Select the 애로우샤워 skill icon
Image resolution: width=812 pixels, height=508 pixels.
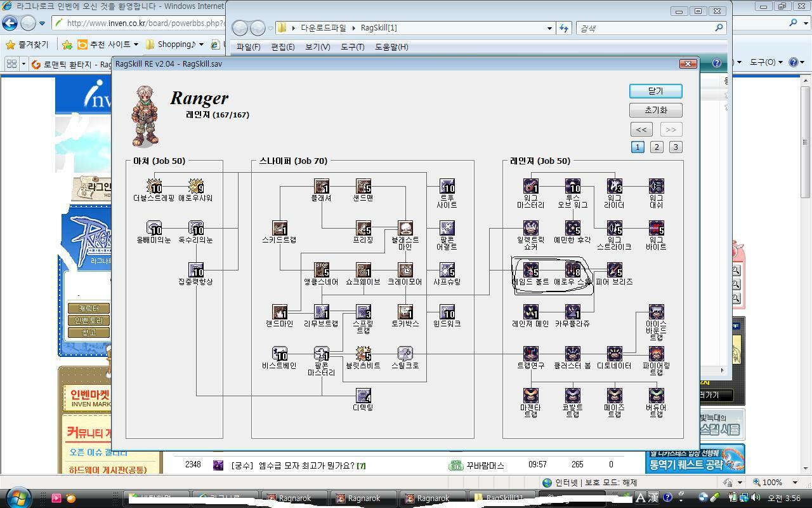tap(195, 185)
